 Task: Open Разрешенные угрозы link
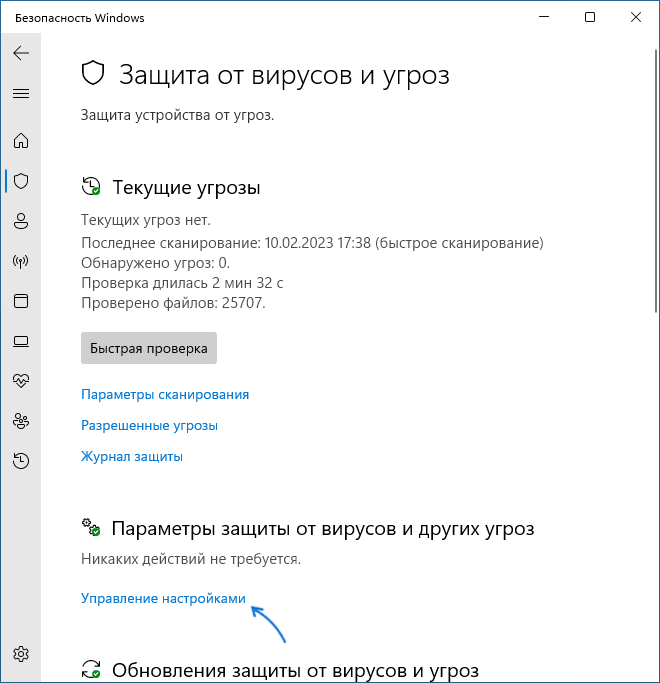click(149, 426)
